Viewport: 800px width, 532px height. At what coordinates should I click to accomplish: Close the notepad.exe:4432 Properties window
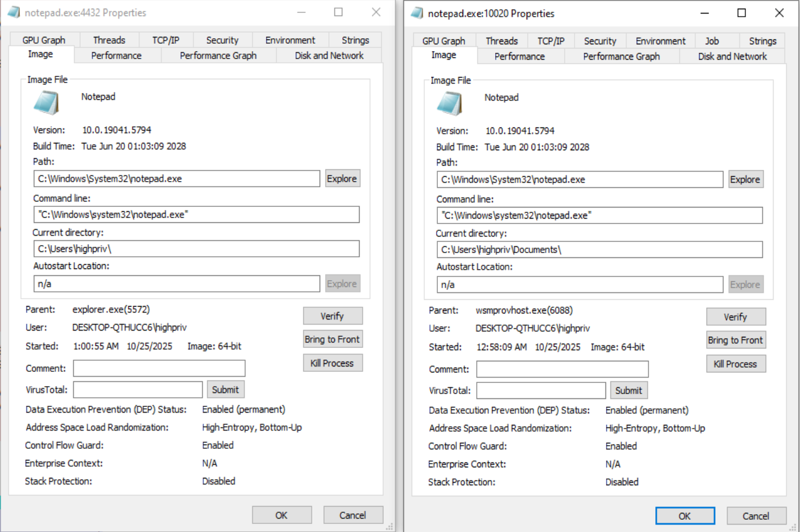click(376, 12)
